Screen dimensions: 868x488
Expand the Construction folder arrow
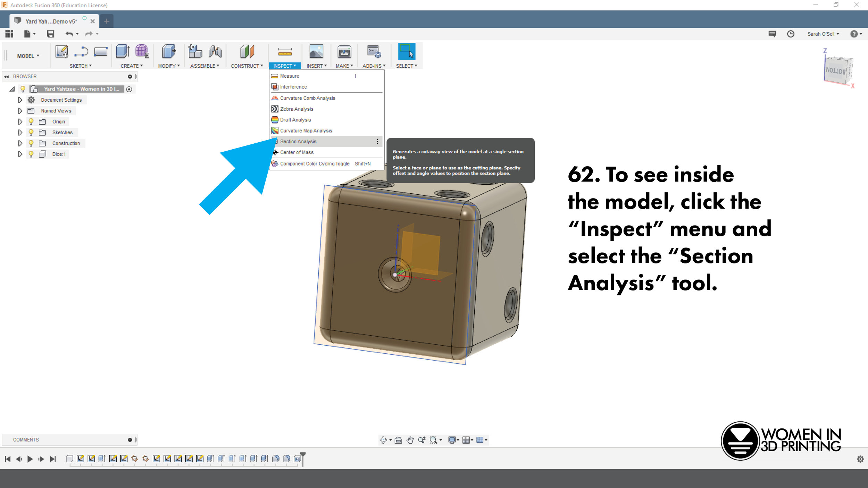20,143
